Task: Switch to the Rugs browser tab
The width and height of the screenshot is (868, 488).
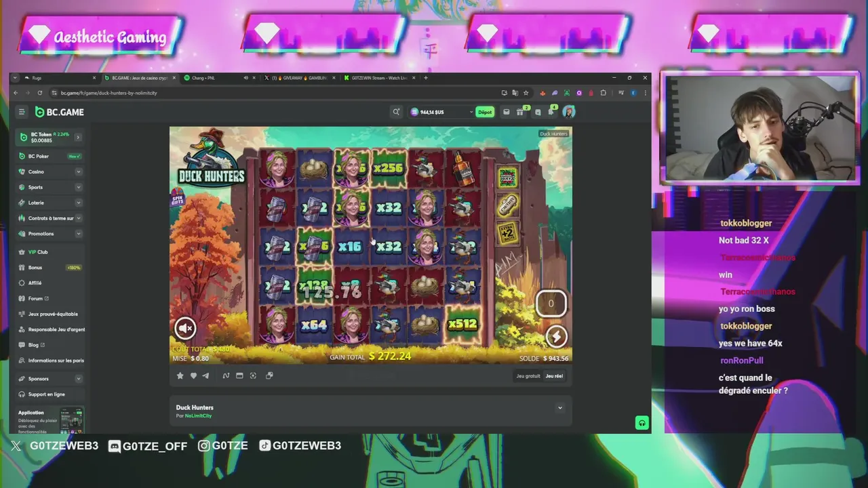Action: (60, 78)
